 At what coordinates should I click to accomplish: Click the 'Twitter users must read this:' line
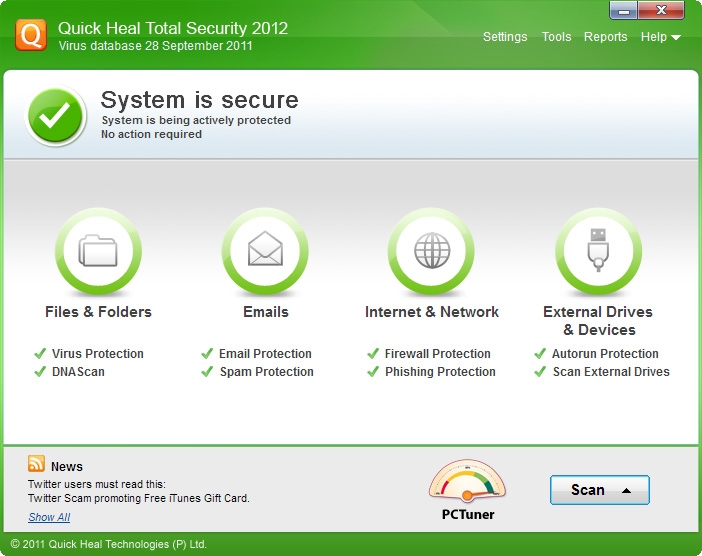(x=97, y=484)
